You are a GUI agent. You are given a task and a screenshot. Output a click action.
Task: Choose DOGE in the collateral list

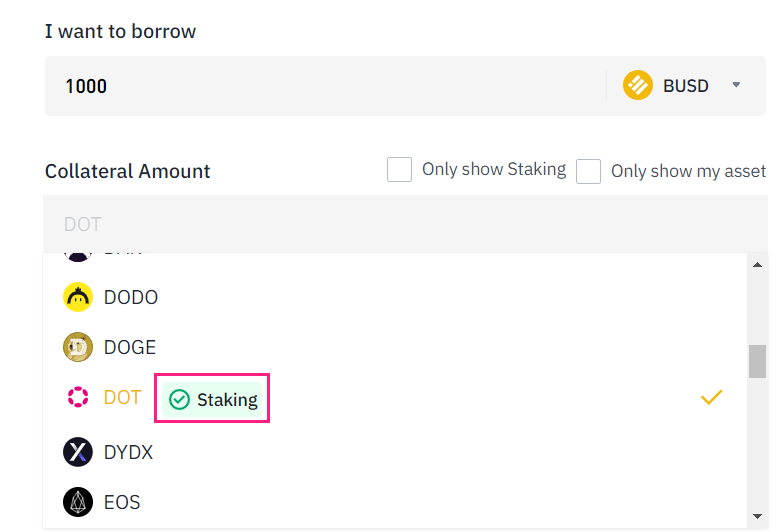point(130,347)
